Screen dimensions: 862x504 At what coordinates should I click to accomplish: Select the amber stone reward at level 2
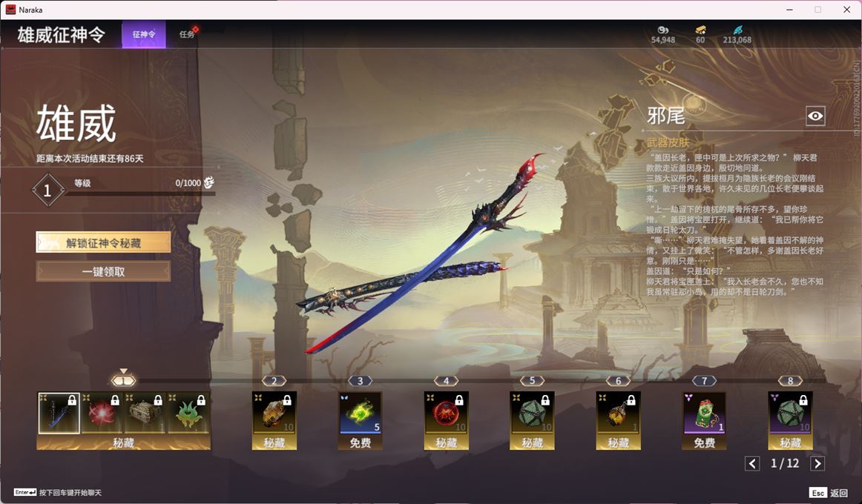[x=274, y=413]
